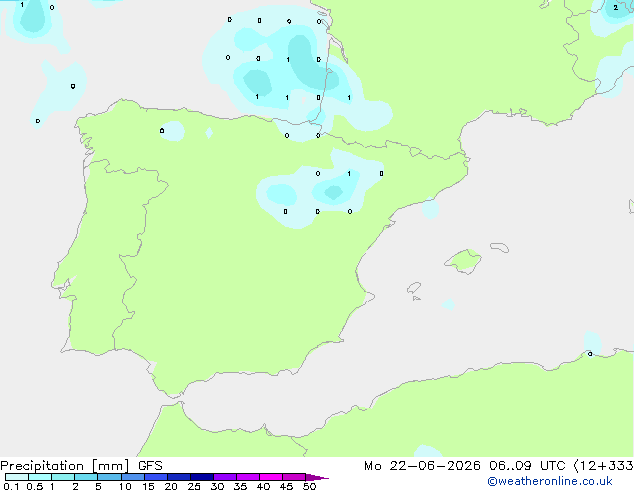Open the weatheronline.co.uk copyright link
This screenshot has height=490, width=634.
[550, 481]
